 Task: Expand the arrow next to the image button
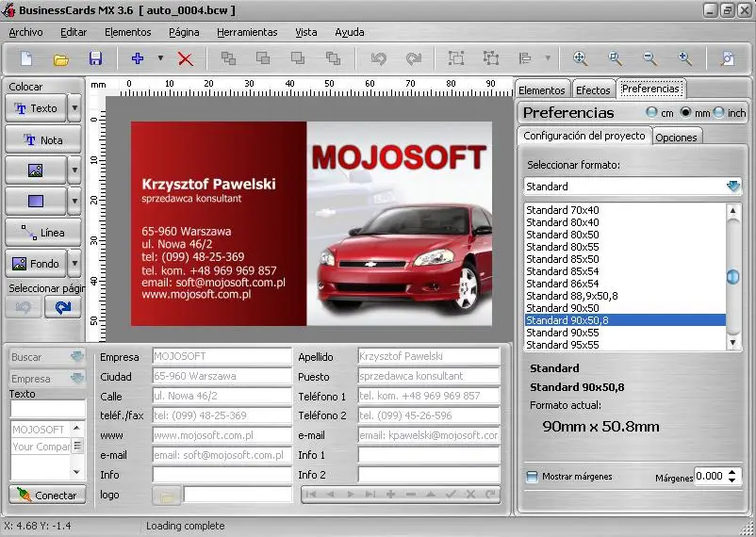(74, 171)
